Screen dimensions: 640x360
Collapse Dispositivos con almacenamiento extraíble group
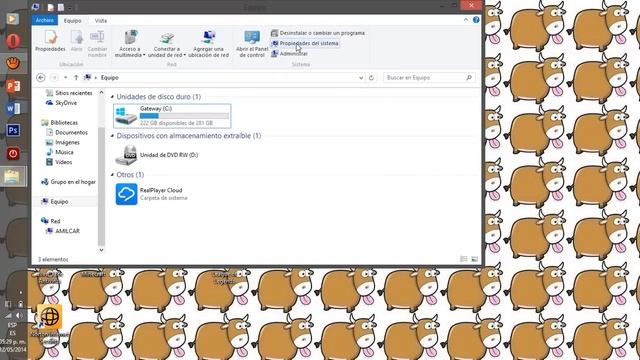[x=112, y=136]
